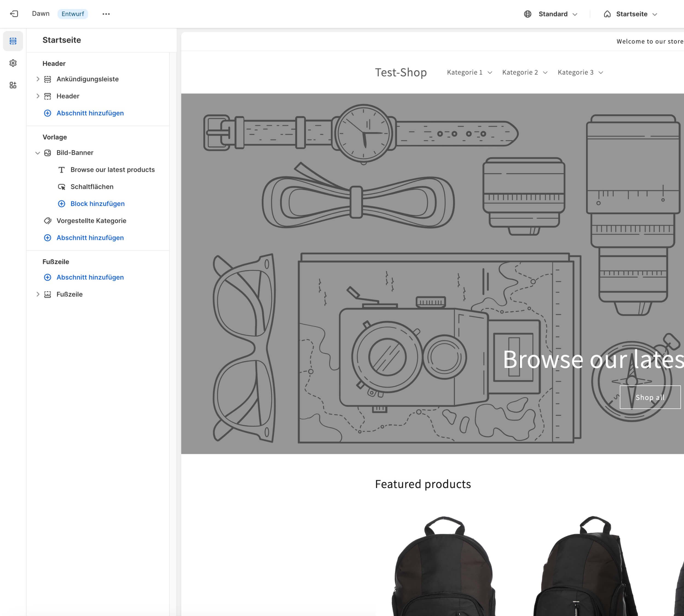Collapse the Bild-Banner section
The image size is (684, 616).
(x=38, y=153)
